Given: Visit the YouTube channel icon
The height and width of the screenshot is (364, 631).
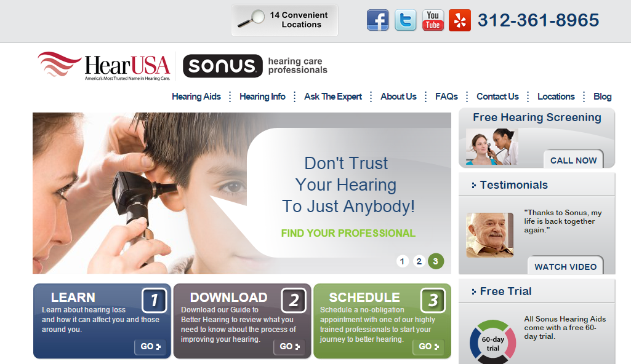Looking at the screenshot, I should [x=433, y=20].
